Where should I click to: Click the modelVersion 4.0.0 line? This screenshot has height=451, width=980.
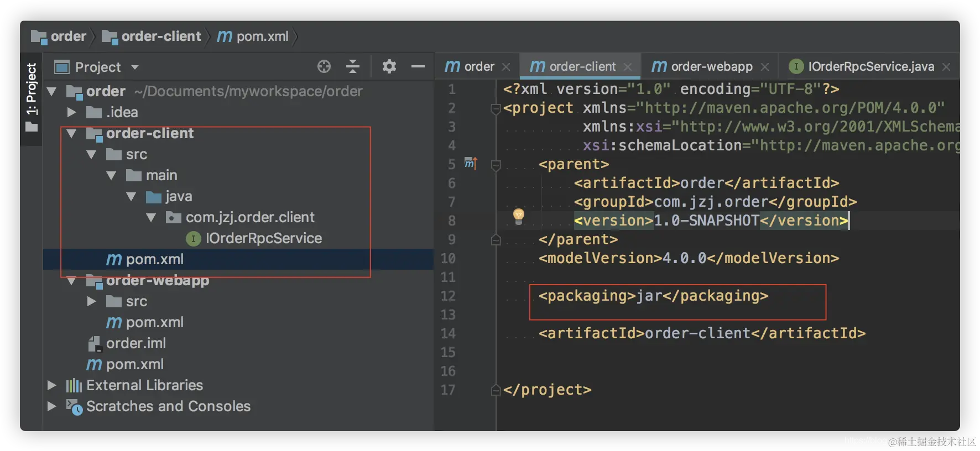689,258
